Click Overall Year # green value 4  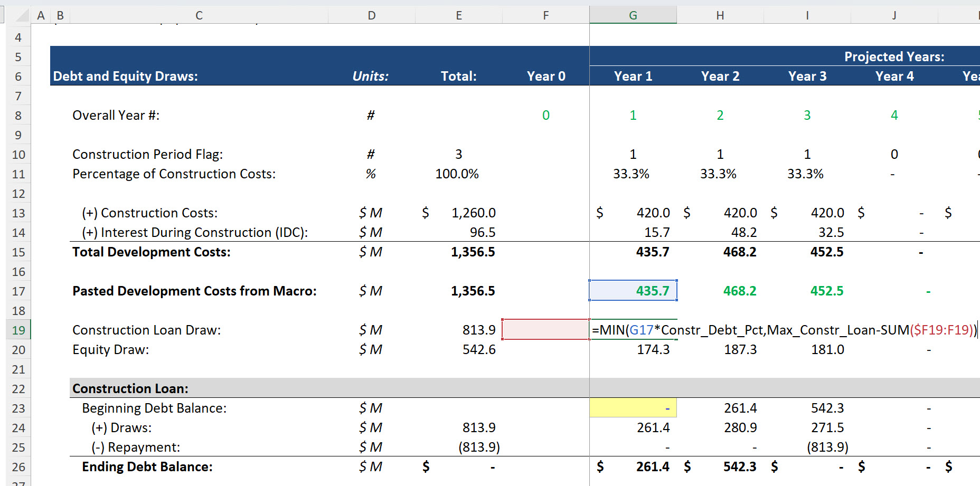coord(894,115)
